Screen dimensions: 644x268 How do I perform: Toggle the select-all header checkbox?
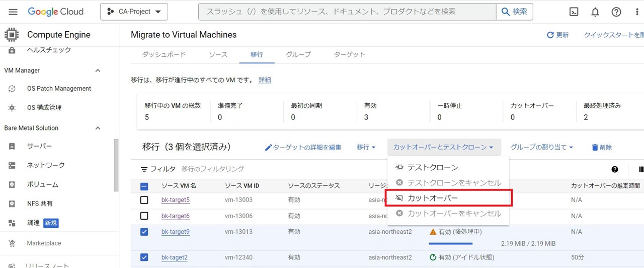click(144, 186)
